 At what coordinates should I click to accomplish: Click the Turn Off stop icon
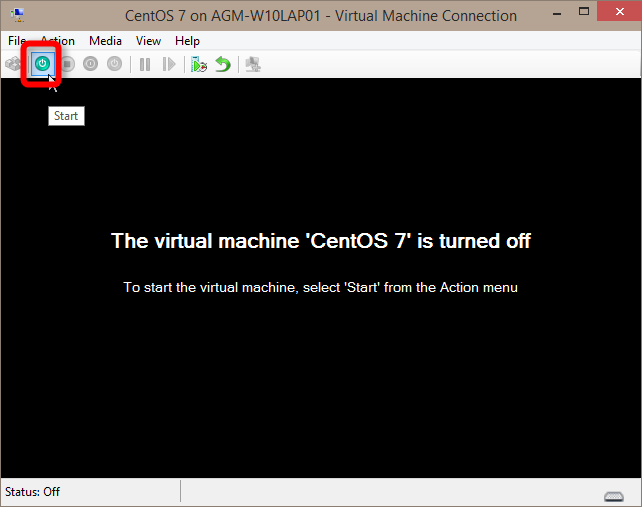tap(67, 64)
